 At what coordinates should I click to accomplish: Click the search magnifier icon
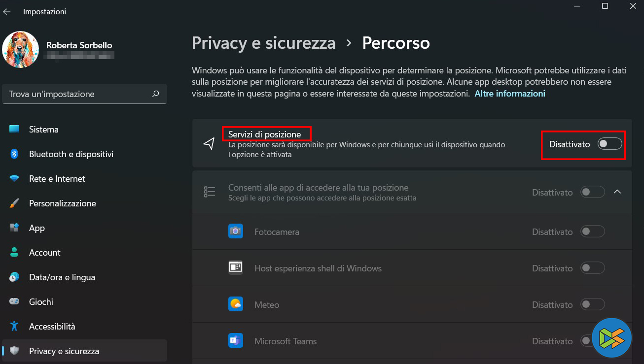[156, 94]
